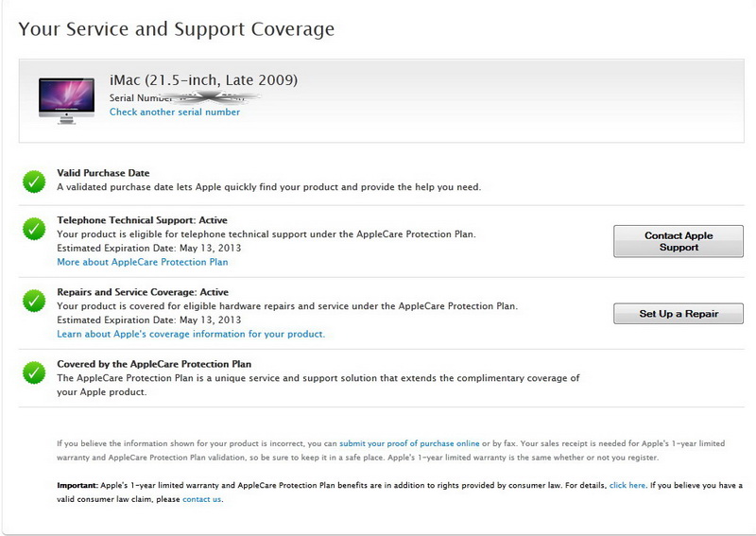Click the Covered by the AppleCare Protection Plan heading
The width and height of the screenshot is (756, 536).
[x=154, y=364]
